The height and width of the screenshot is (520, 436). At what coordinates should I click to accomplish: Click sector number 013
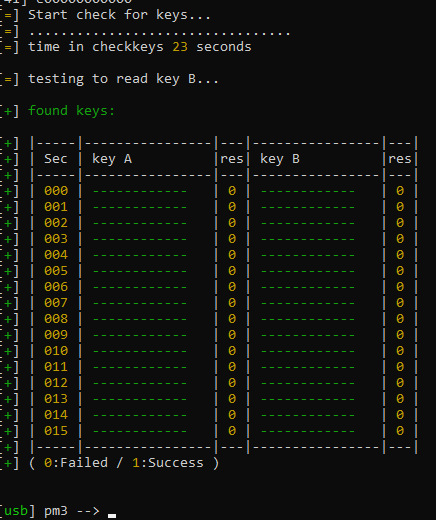tap(56, 399)
